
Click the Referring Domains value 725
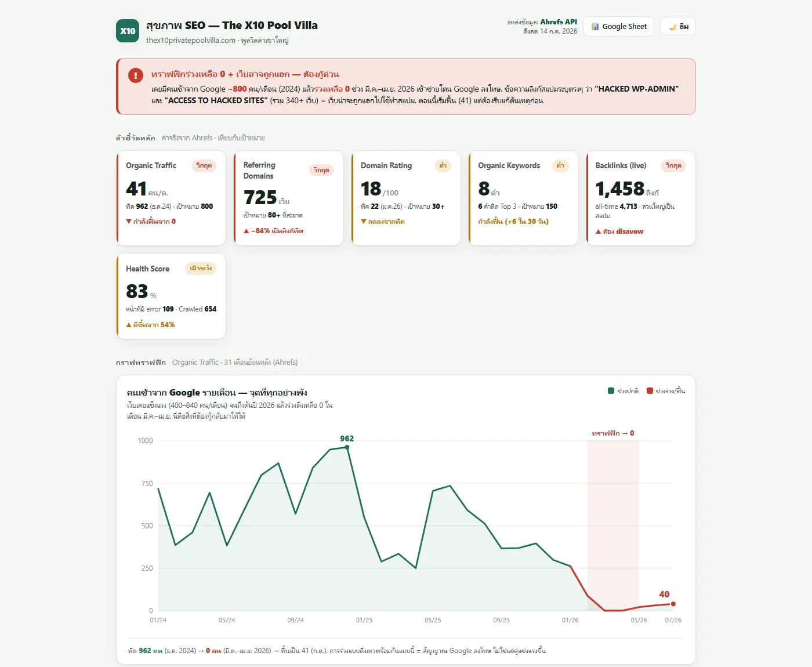[x=260, y=197]
